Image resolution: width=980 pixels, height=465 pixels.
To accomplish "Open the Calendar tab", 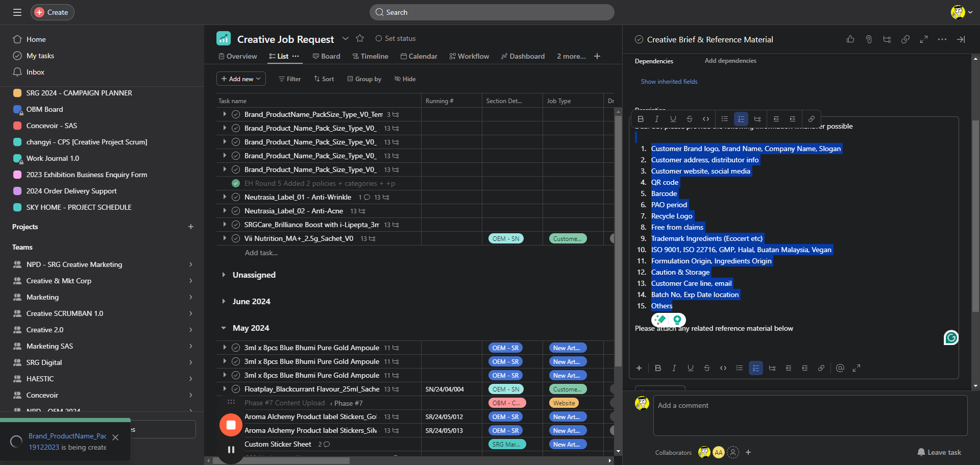I will (x=419, y=56).
